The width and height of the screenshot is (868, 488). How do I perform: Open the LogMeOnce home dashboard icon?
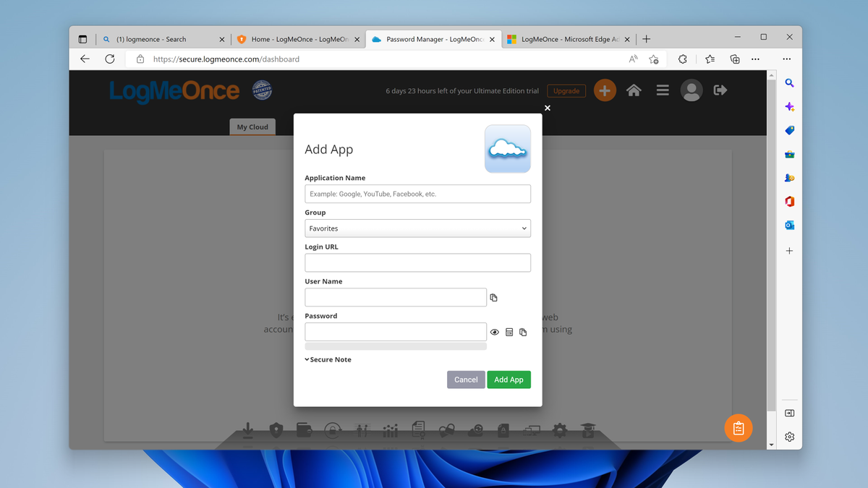(634, 90)
